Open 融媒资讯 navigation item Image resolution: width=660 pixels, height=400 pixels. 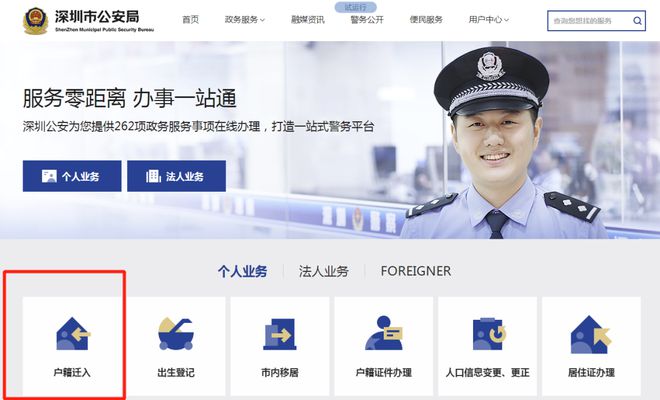[308, 19]
